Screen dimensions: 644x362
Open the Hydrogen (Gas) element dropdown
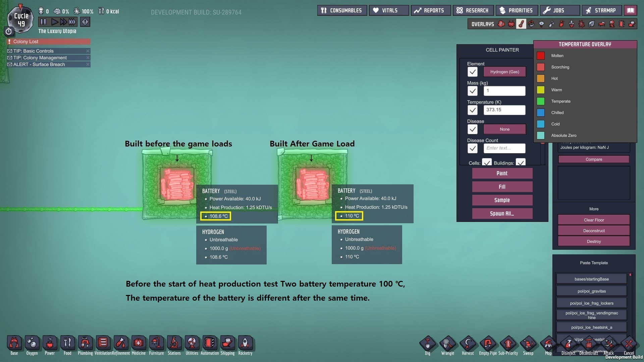pos(504,72)
